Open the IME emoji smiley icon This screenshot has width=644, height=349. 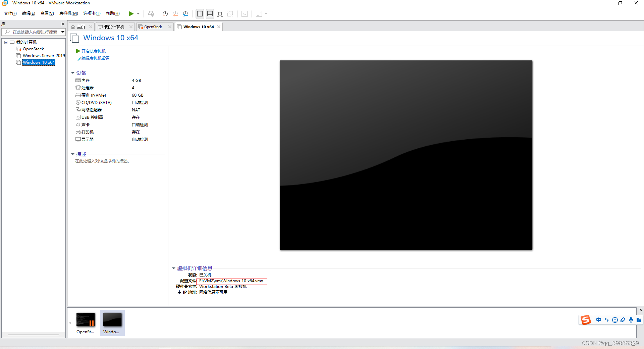tap(615, 320)
